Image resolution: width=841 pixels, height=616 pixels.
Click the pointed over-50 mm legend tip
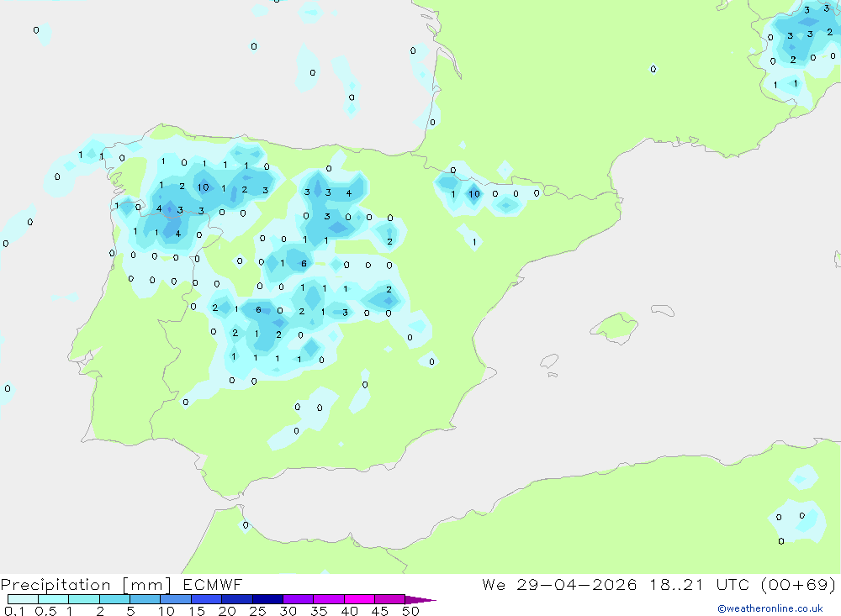coord(420,600)
